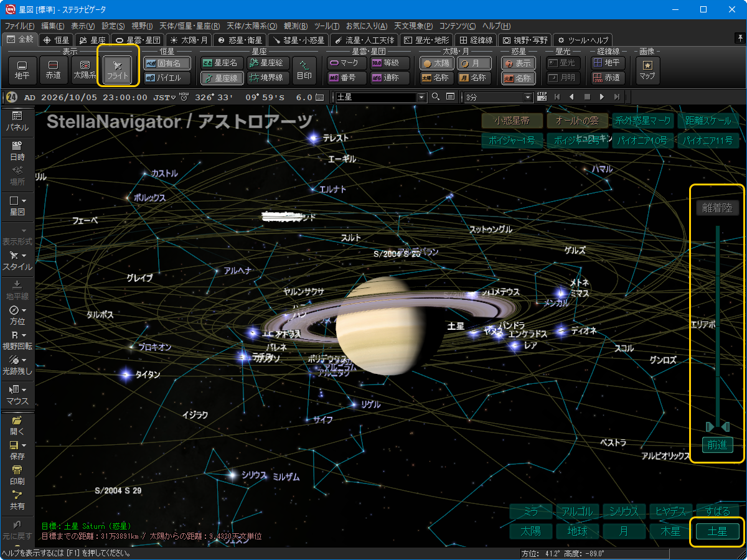This screenshot has height=560, width=747.
Task: Click the 太陽系 solar system mode button
Action: 85,70
